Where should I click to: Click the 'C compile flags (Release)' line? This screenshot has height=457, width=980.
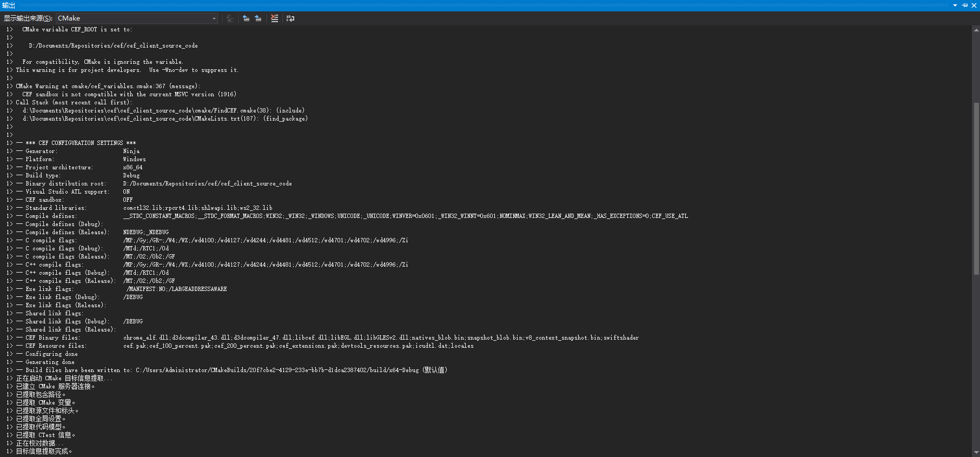pyautogui.click(x=96, y=257)
